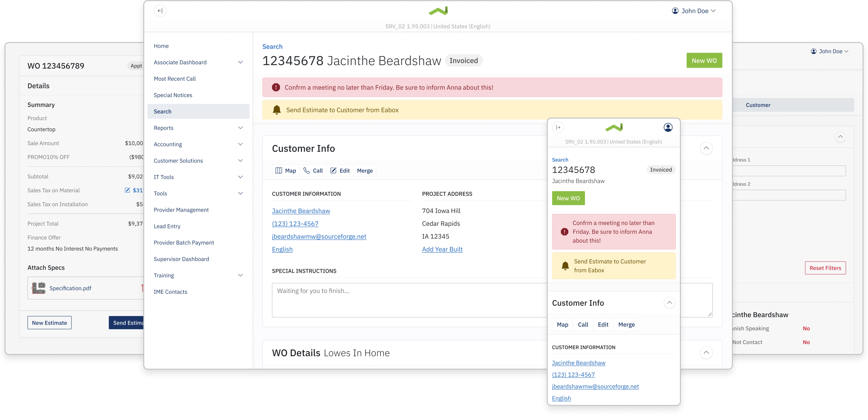The height and width of the screenshot is (420, 868).
Task: Click the green New WO button
Action: tap(704, 61)
